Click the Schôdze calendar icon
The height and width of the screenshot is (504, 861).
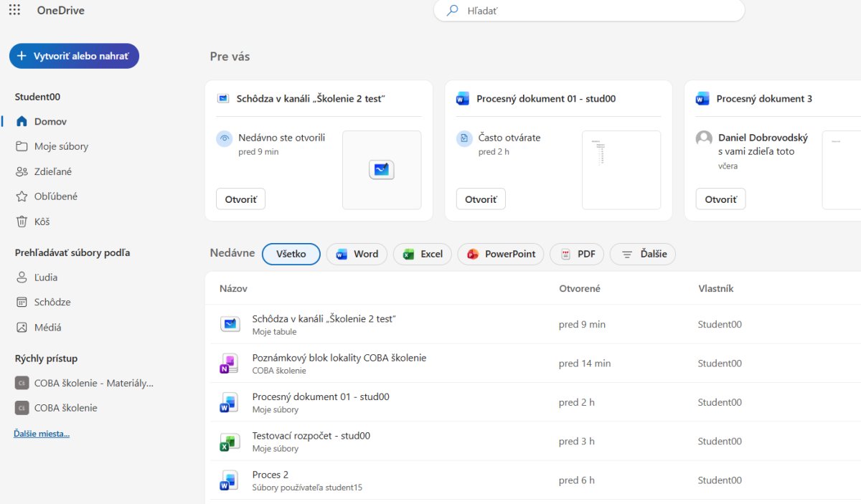(22, 303)
